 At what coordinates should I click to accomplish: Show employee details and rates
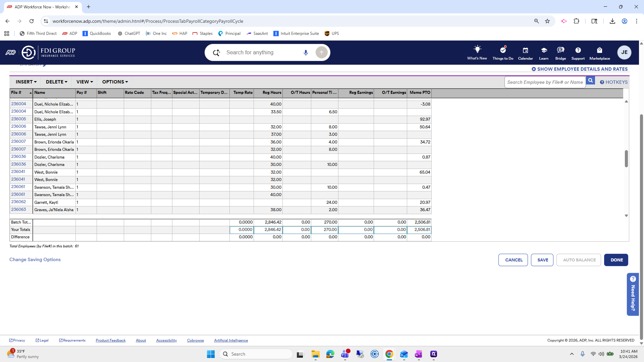click(x=580, y=69)
